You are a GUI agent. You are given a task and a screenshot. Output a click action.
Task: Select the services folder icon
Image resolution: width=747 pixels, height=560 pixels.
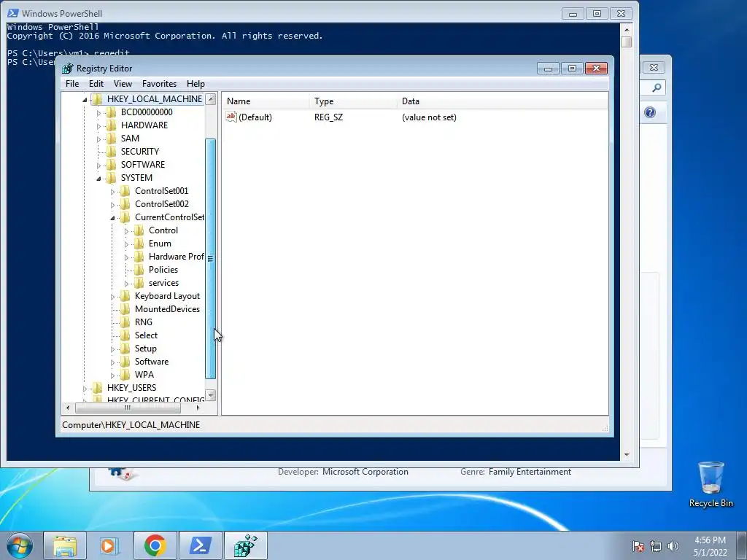(139, 283)
